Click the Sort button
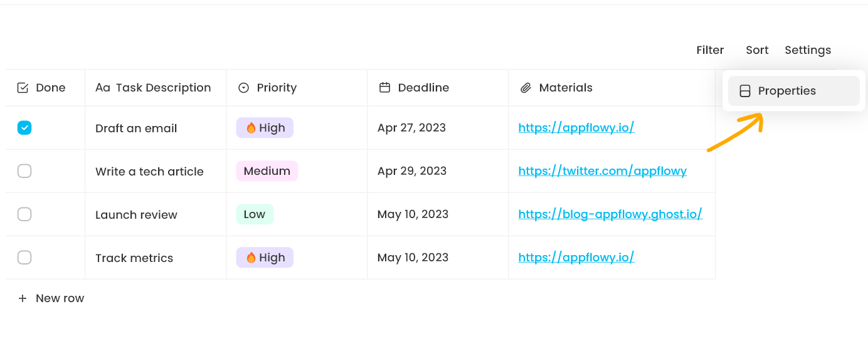Viewport: 868px width, 356px height. [757, 50]
